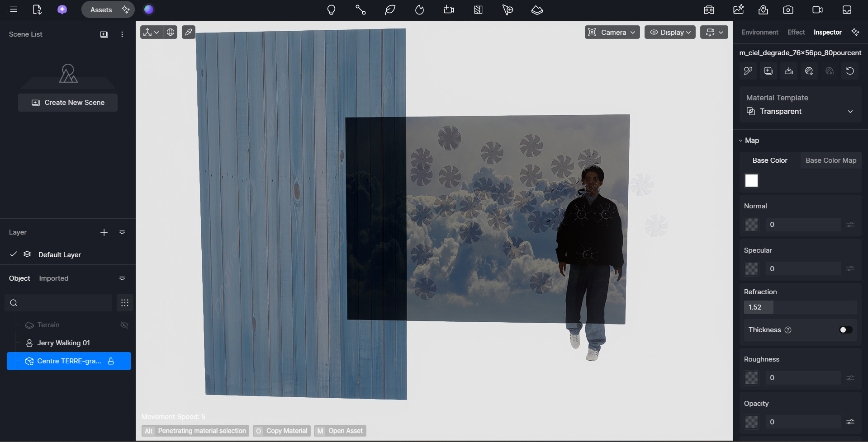Open the hamburger main menu

point(14,9)
